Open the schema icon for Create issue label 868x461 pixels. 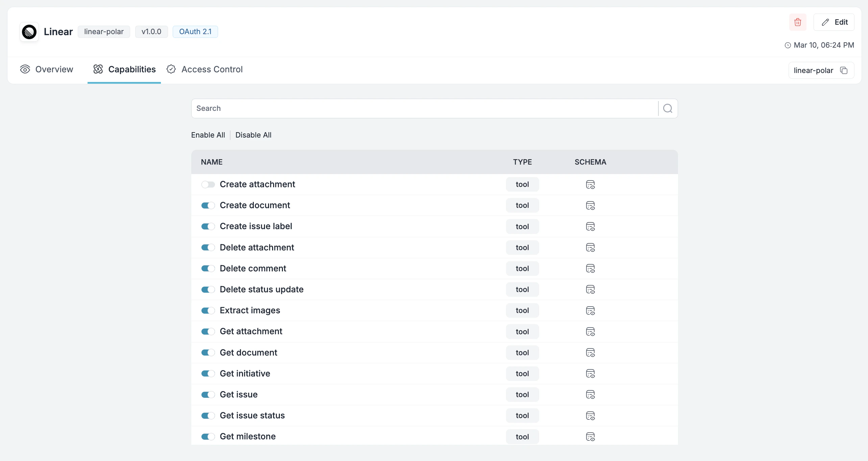pos(590,226)
